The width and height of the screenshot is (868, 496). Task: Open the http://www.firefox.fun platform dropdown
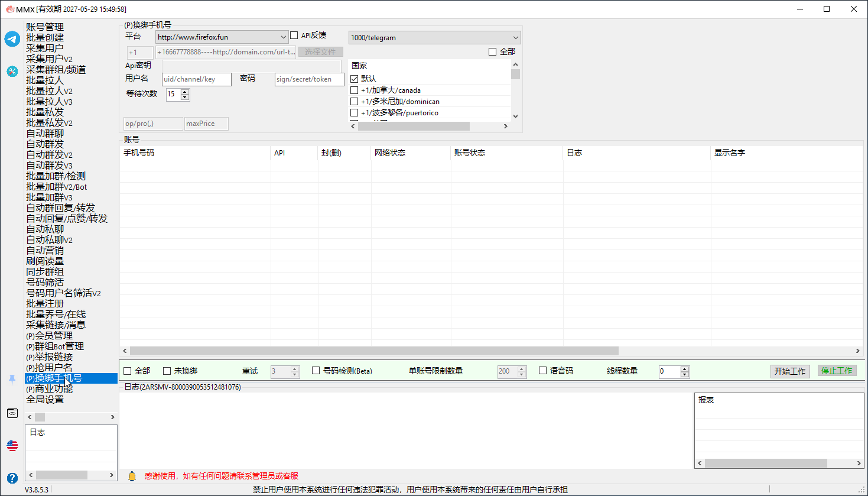point(222,37)
